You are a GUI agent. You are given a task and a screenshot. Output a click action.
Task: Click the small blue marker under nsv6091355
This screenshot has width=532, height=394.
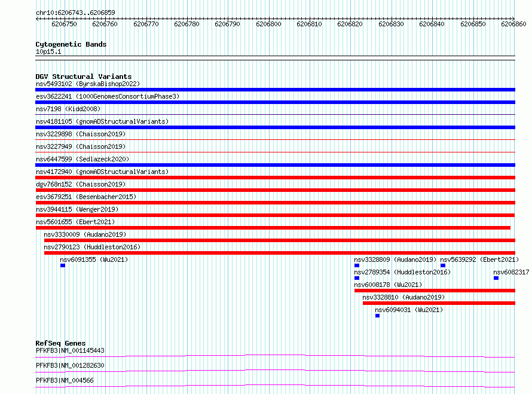point(63,265)
